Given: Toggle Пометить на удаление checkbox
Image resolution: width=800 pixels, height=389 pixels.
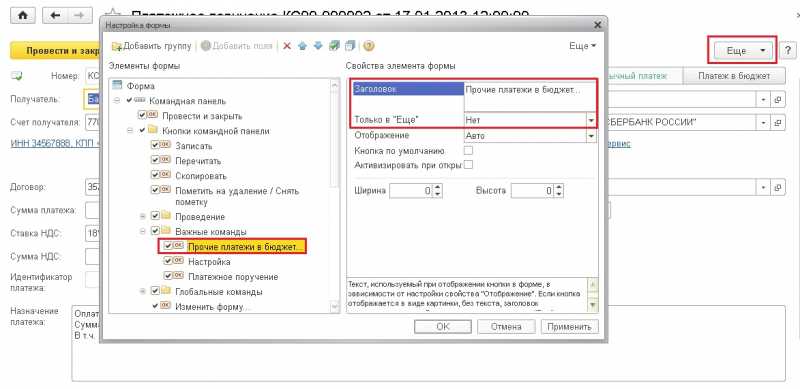Looking at the screenshot, I should 155,190.
